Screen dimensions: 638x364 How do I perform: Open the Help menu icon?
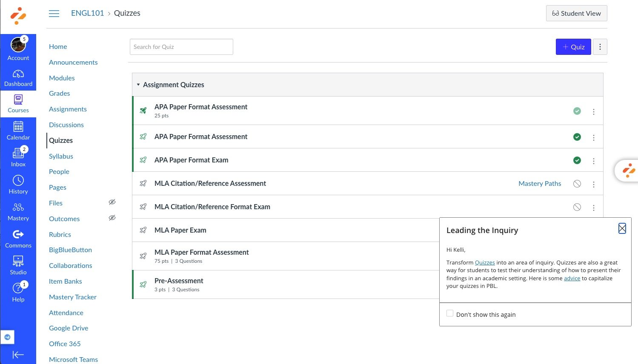click(18, 292)
